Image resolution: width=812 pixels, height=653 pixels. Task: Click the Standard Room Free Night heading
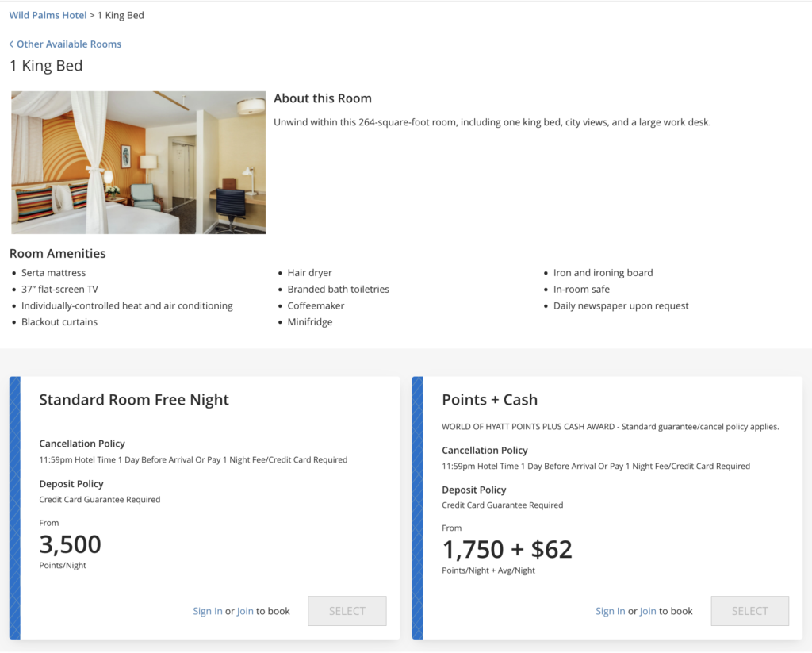pyautogui.click(x=133, y=399)
